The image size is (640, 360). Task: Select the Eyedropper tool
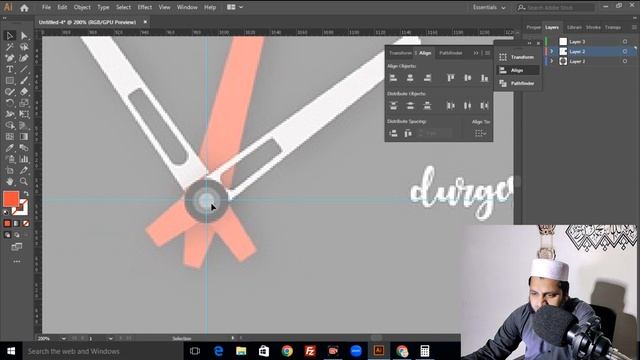(x=10, y=148)
